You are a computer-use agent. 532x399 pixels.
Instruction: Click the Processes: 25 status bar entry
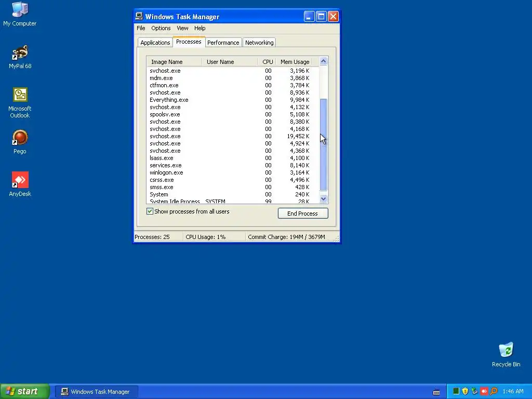(x=158, y=237)
